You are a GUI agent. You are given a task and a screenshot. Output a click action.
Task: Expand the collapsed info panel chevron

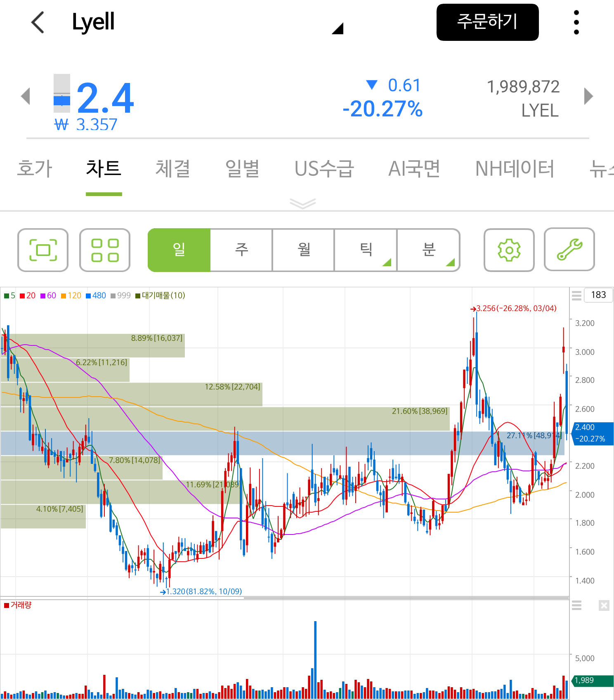[303, 203]
